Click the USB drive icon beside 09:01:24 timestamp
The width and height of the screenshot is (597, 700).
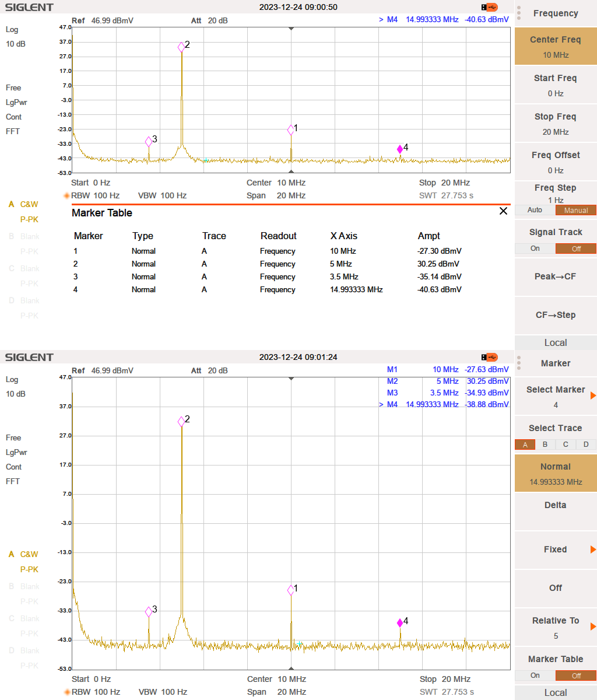tap(490, 357)
